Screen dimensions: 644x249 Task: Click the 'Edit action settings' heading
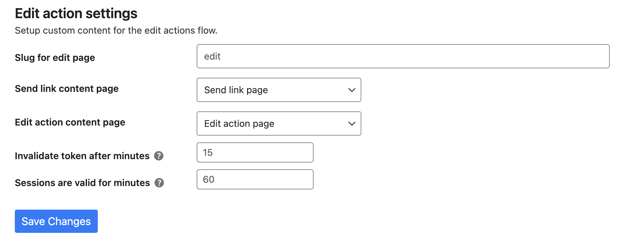pyautogui.click(x=76, y=13)
